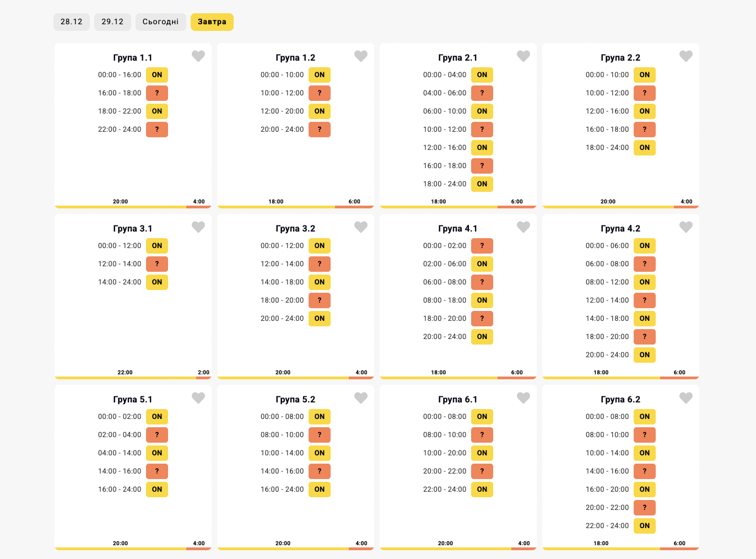Screen dimensions: 756x559
Task: Open the 29.12 date tab
Action: 112,22
